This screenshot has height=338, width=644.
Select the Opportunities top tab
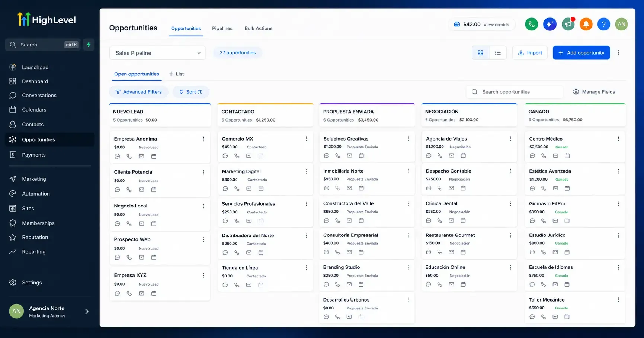pos(186,28)
